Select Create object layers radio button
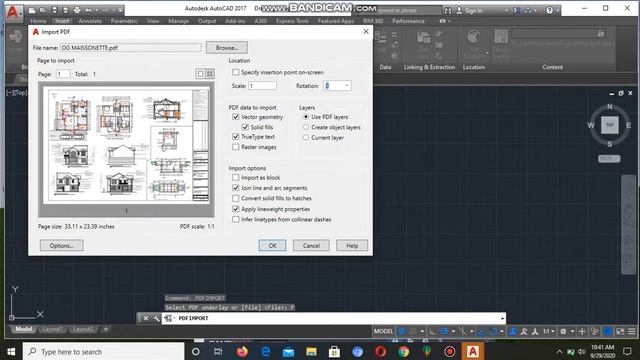 click(306, 127)
